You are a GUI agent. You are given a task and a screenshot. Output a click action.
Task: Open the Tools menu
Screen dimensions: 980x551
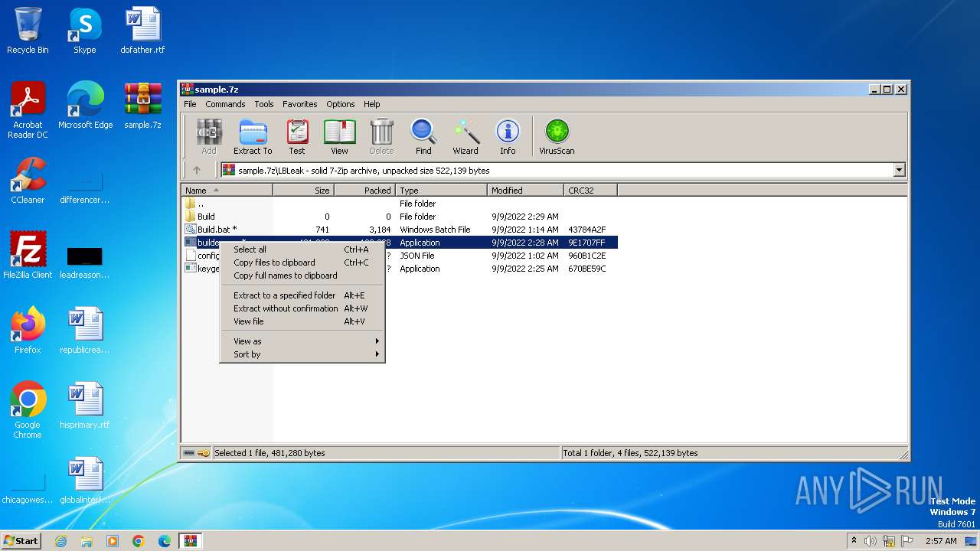point(264,104)
